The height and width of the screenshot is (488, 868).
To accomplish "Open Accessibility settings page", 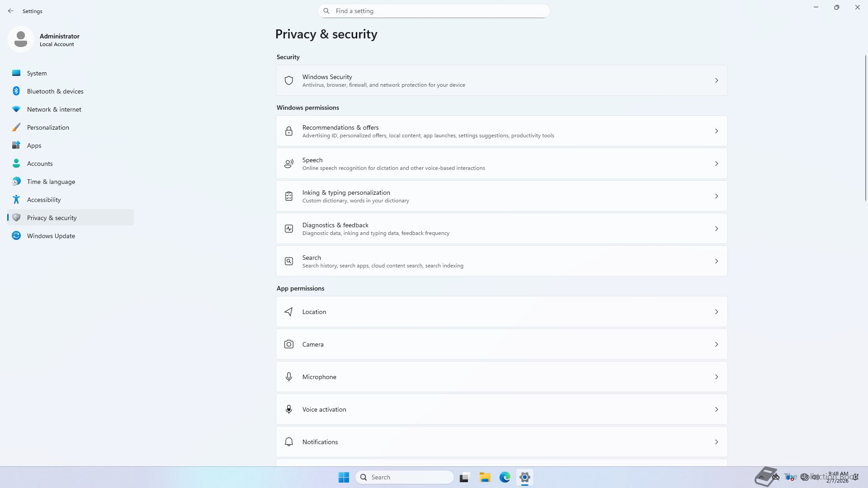I will [x=44, y=200].
